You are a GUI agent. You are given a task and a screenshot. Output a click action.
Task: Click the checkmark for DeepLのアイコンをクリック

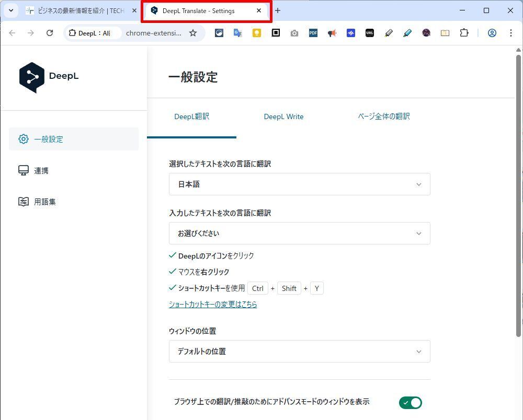tap(173, 255)
